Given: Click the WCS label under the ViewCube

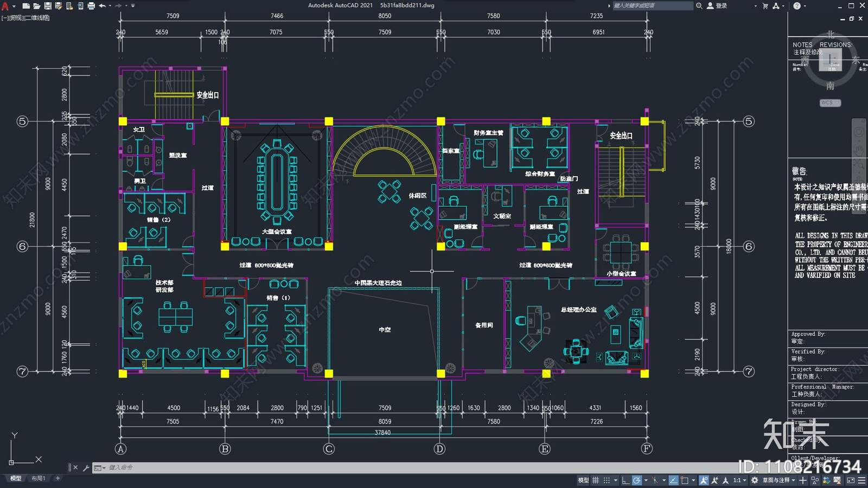Looking at the screenshot, I should (x=829, y=102).
